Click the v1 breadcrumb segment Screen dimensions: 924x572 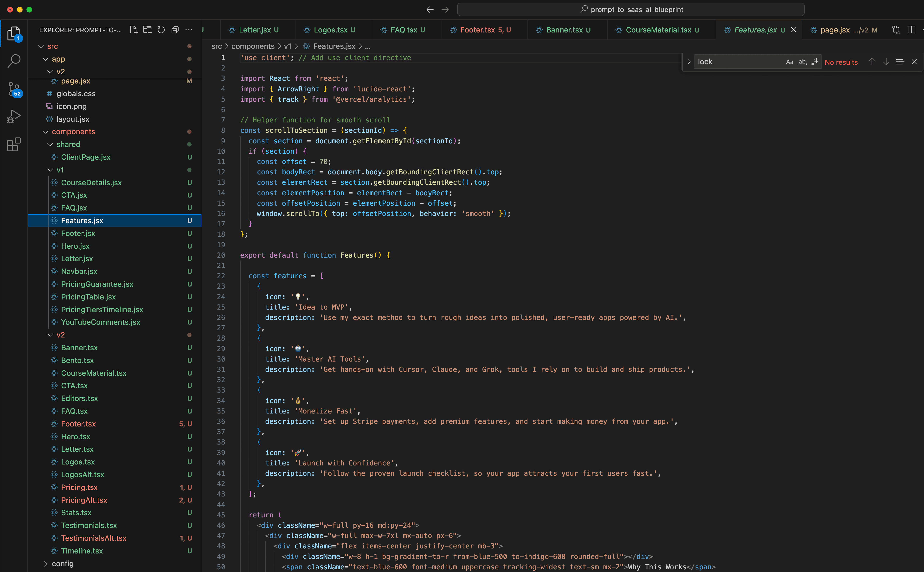[288, 46]
